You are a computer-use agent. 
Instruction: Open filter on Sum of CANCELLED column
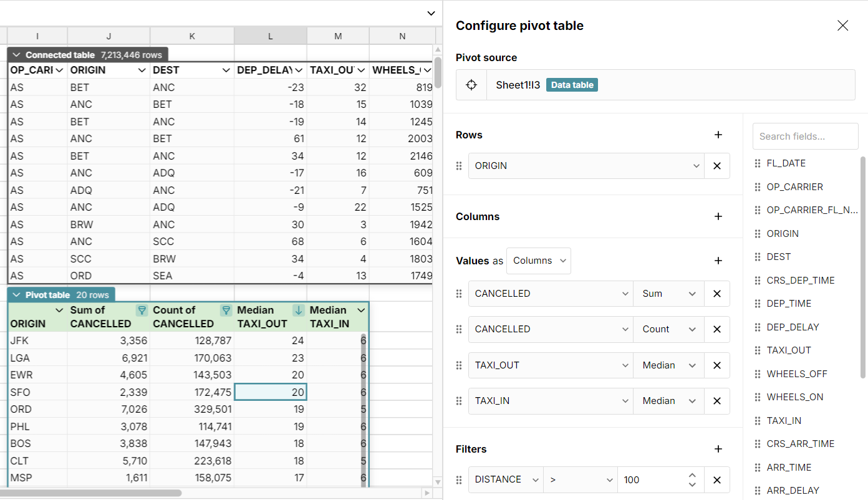[142, 310]
